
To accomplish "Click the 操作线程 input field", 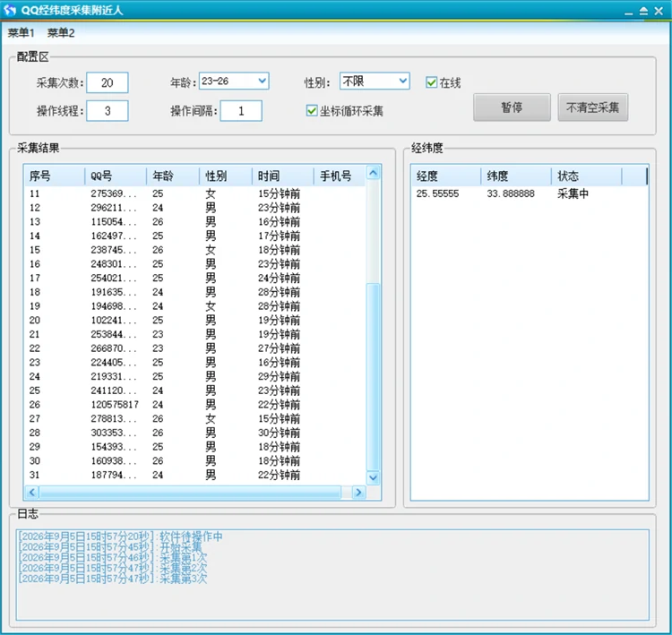I will point(108,111).
